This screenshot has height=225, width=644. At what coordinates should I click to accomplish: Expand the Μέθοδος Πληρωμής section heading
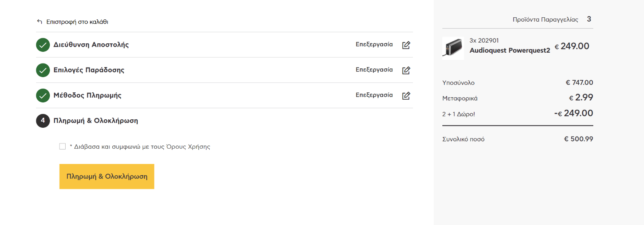click(x=87, y=96)
